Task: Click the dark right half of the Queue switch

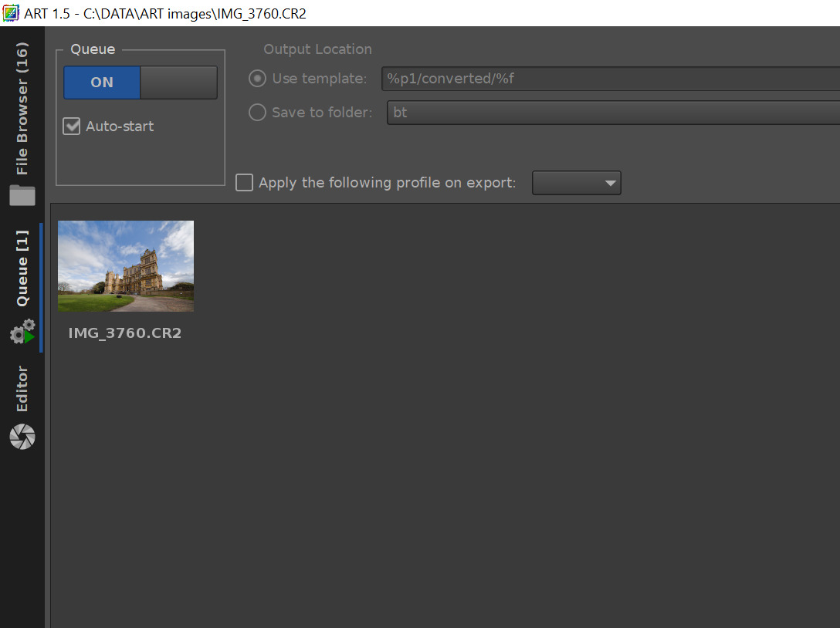Action: [x=178, y=83]
